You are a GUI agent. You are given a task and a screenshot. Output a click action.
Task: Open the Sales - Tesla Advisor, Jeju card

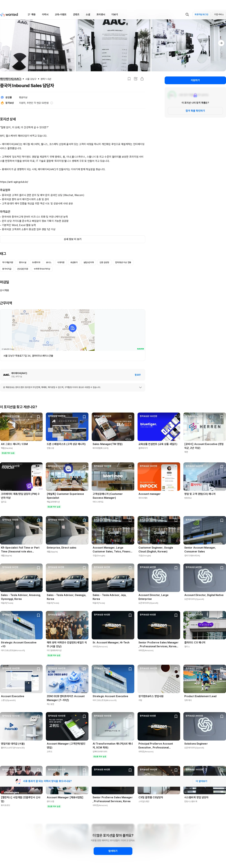(x=113, y=584)
